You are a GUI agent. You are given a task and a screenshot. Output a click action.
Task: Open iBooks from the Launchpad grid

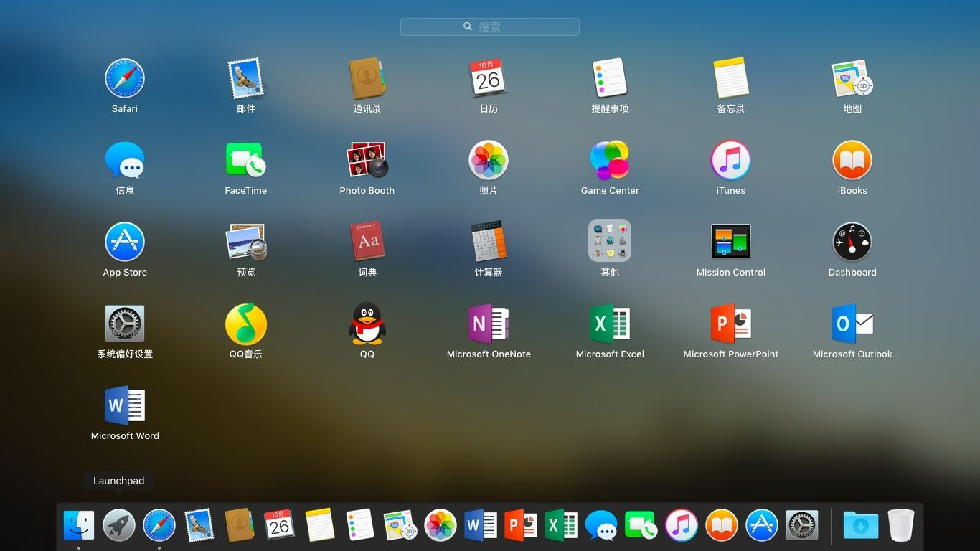click(x=852, y=160)
